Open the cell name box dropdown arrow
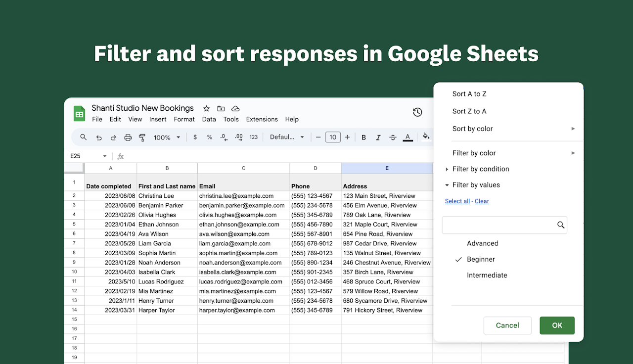Screen dimensions: 633x364 click(x=105, y=156)
